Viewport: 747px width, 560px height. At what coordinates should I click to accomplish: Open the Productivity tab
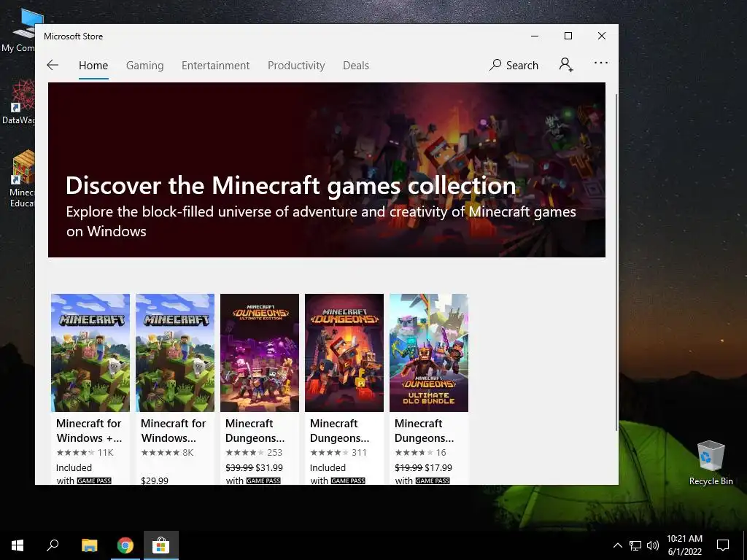[296, 65]
